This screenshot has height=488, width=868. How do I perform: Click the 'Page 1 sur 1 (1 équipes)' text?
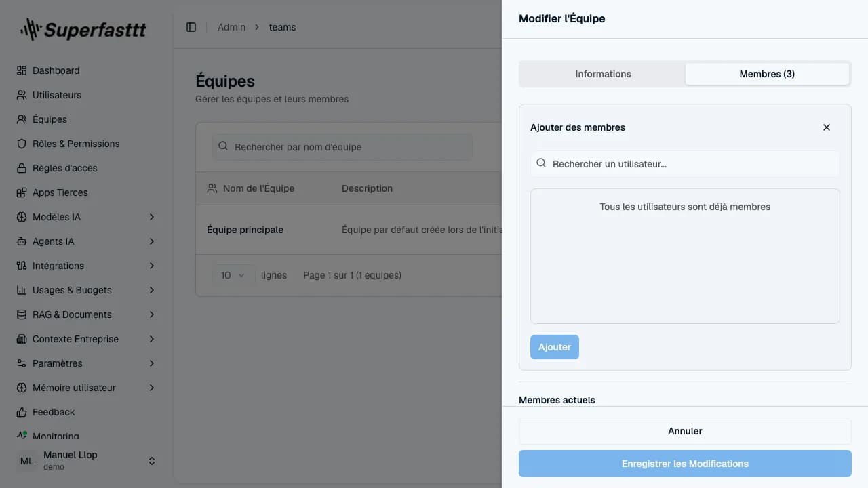352,275
